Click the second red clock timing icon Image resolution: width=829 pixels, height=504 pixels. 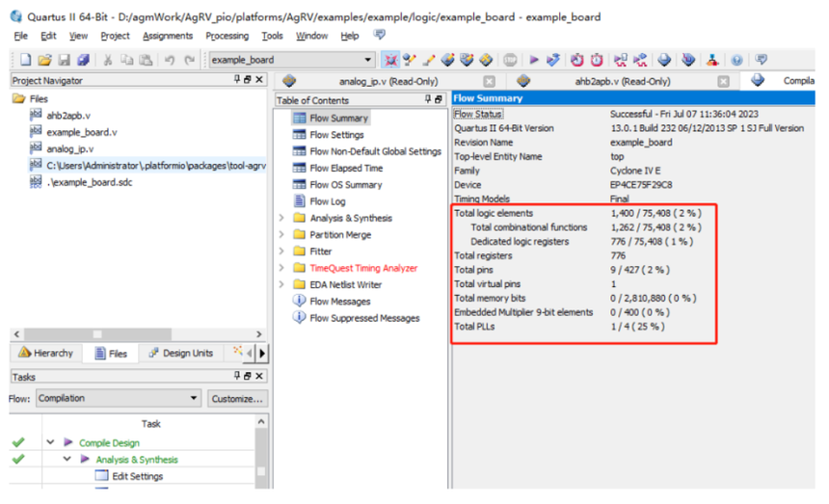point(597,60)
